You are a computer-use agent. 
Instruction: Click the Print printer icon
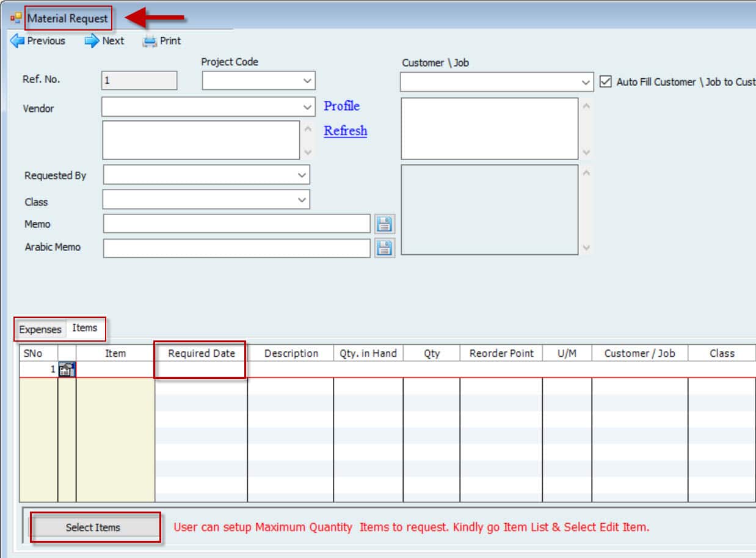pos(150,41)
